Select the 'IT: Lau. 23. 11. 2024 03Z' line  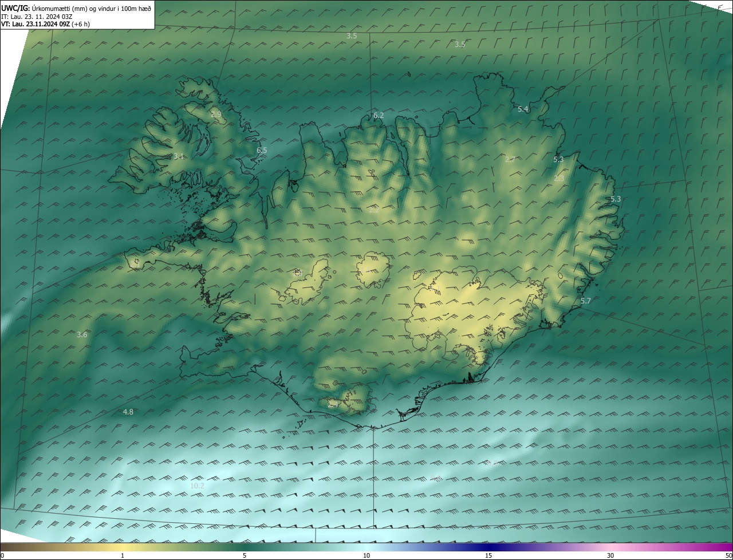37,16
